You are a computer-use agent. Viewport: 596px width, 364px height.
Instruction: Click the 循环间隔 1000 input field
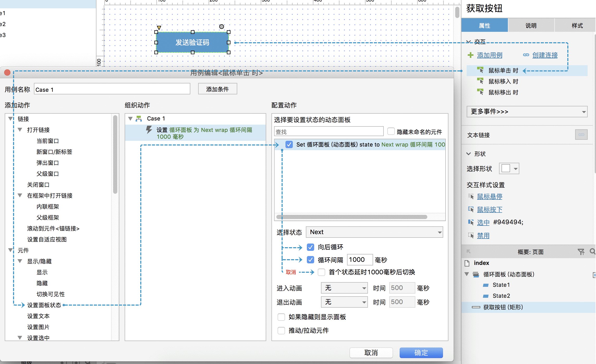coord(360,259)
